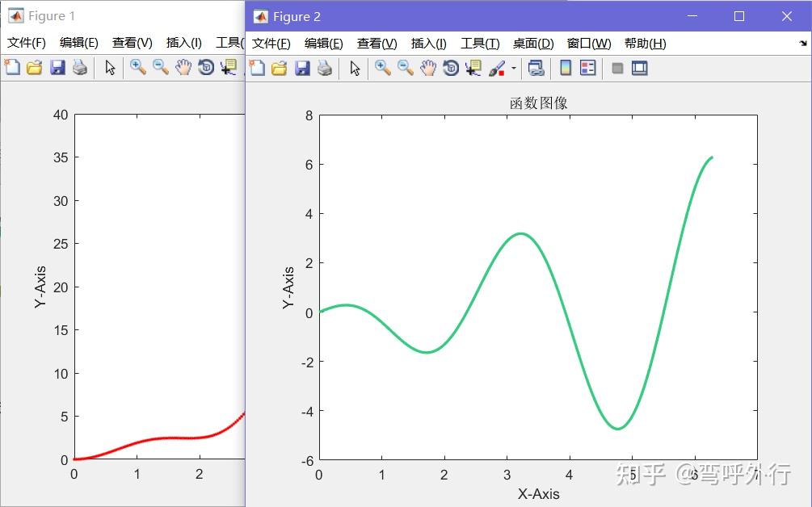
Task: Minimize the Figure 2 window
Action: coord(692,17)
